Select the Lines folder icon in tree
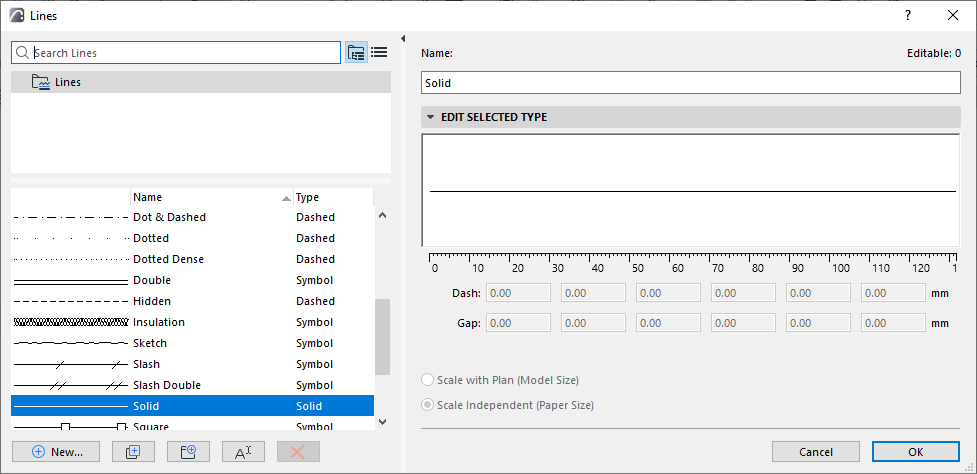977x474 pixels. click(x=41, y=82)
